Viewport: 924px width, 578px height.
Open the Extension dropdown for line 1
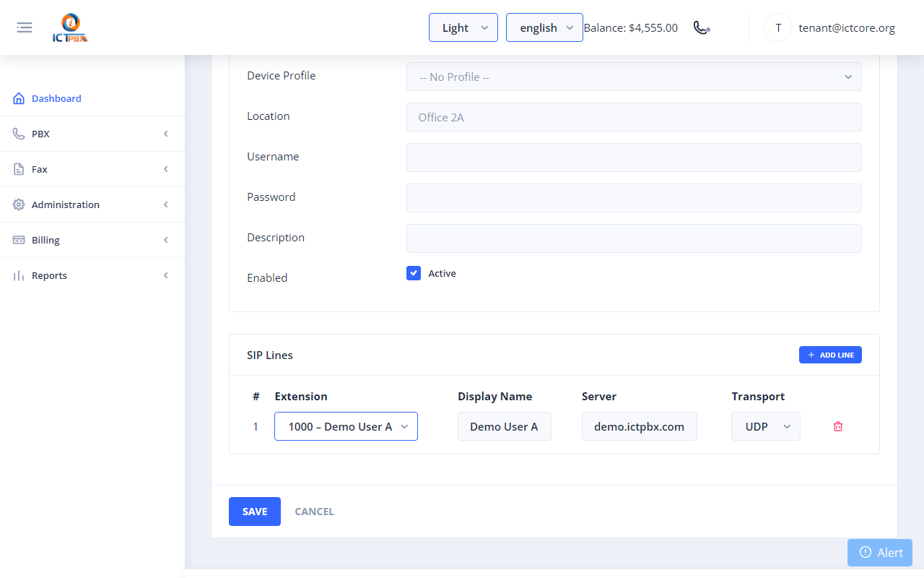coord(346,426)
